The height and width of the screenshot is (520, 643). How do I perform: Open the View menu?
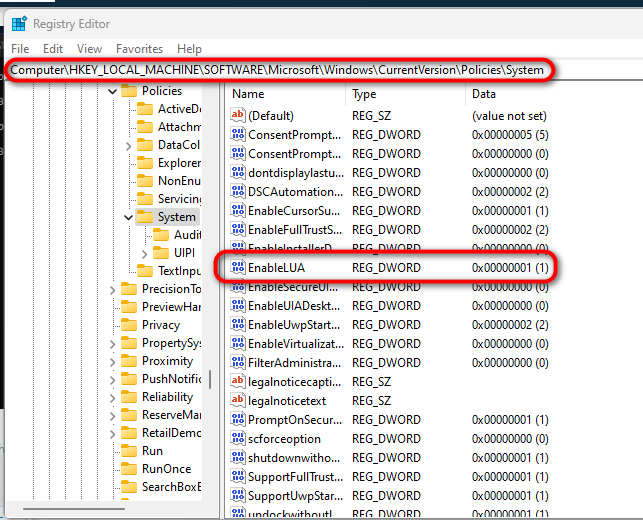point(89,49)
